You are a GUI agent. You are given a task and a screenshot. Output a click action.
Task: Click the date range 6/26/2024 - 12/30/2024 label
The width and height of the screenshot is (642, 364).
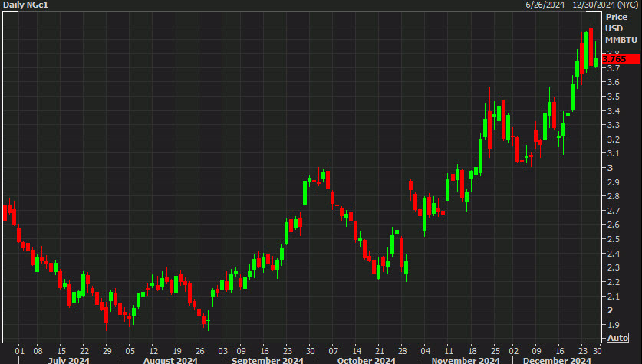coord(583,5)
